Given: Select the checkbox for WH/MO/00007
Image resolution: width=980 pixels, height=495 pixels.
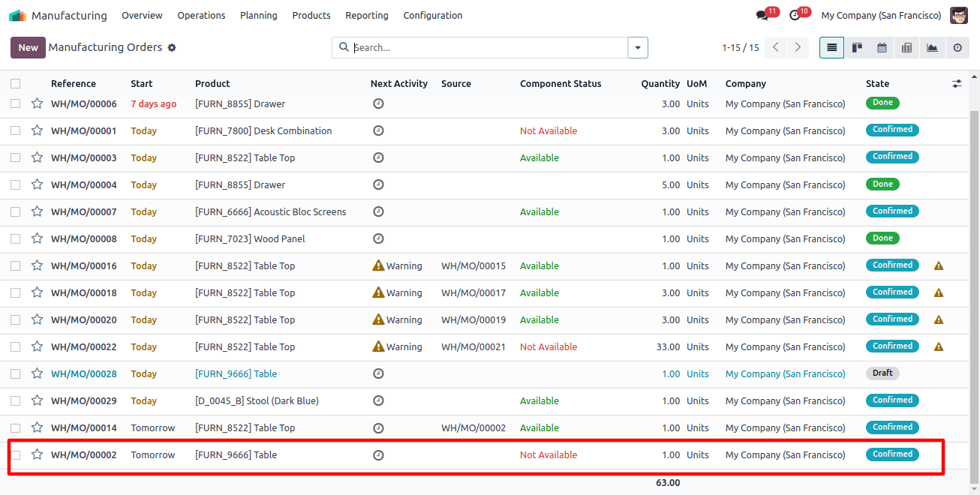Looking at the screenshot, I should click(x=16, y=211).
